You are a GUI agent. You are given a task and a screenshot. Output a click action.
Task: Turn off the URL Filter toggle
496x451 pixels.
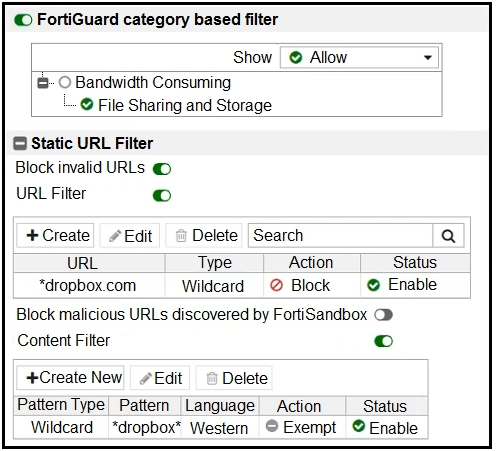point(162,196)
